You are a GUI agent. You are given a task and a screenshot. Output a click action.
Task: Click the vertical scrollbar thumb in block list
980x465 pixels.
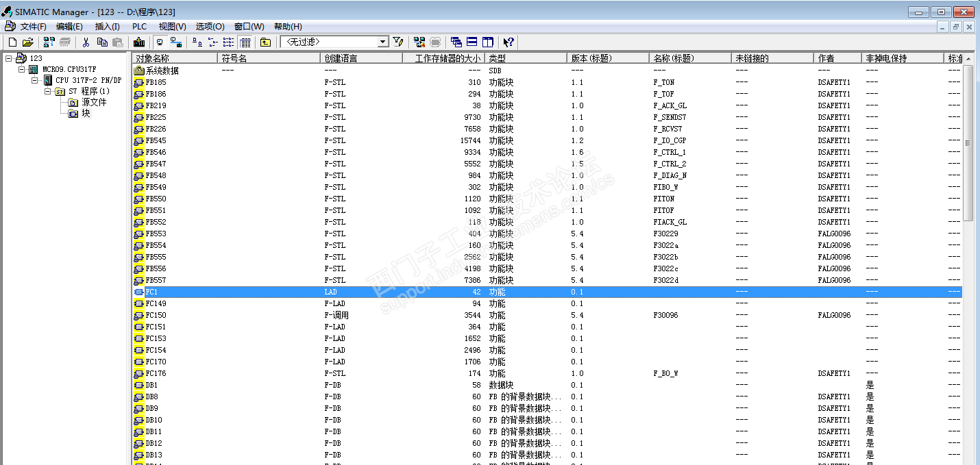pyautogui.click(x=968, y=142)
